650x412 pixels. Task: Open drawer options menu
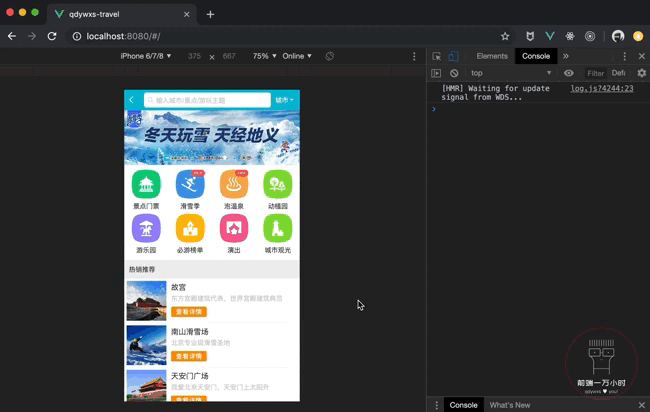tap(436, 405)
